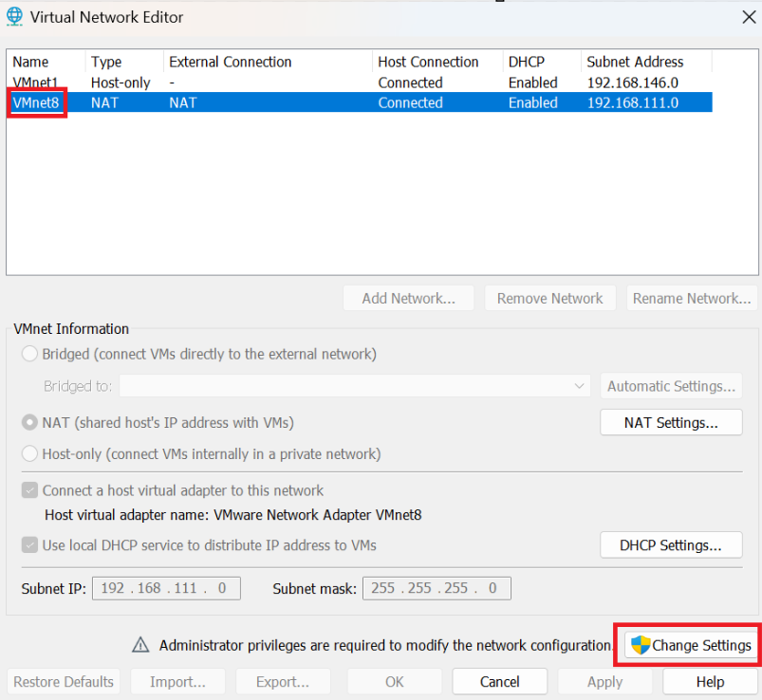Close the Virtual Network Editor window
Image resolution: width=762 pixels, height=700 pixels.
coord(749,17)
